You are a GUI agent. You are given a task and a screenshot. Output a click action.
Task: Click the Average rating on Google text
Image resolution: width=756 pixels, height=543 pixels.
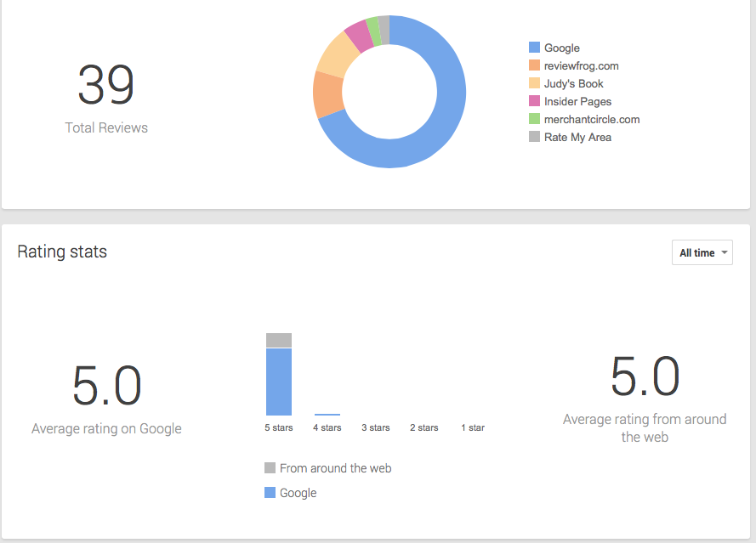(106, 429)
